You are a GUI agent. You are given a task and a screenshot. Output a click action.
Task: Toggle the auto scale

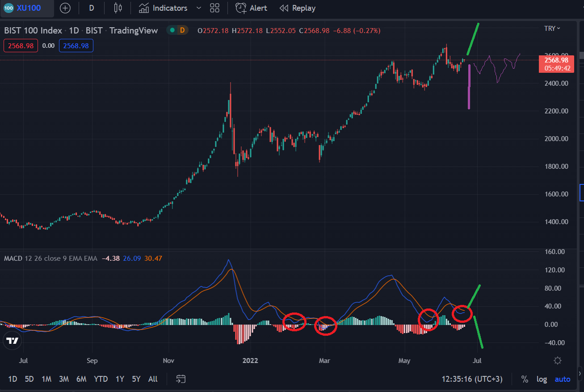[563, 379]
